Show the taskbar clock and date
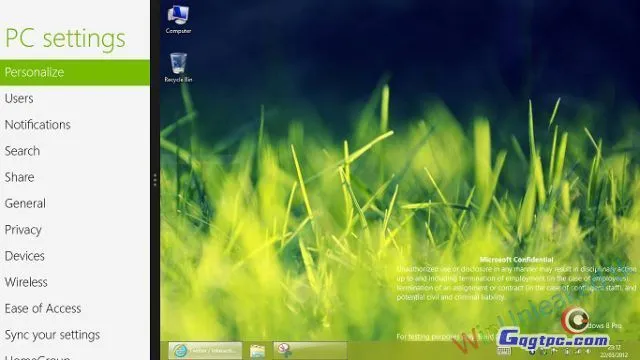This screenshot has width=640, height=360. point(613,351)
